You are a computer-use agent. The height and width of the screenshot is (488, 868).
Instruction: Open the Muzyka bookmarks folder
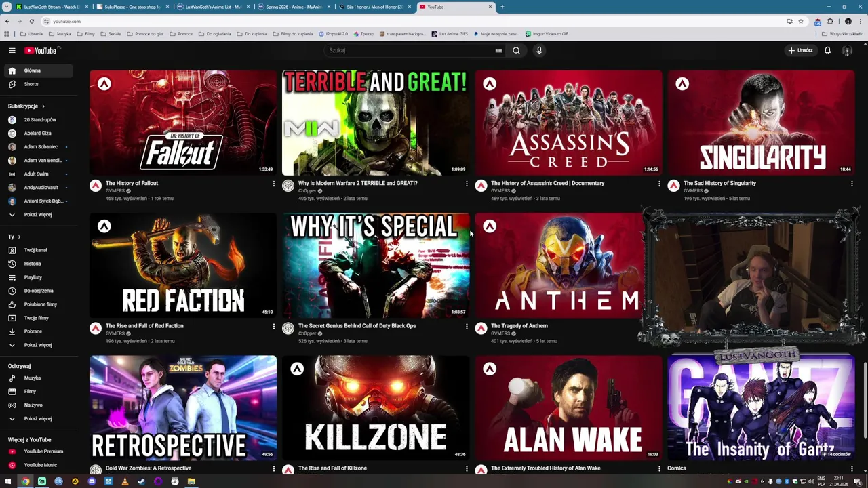pyautogui.click(x=60, y=34)
